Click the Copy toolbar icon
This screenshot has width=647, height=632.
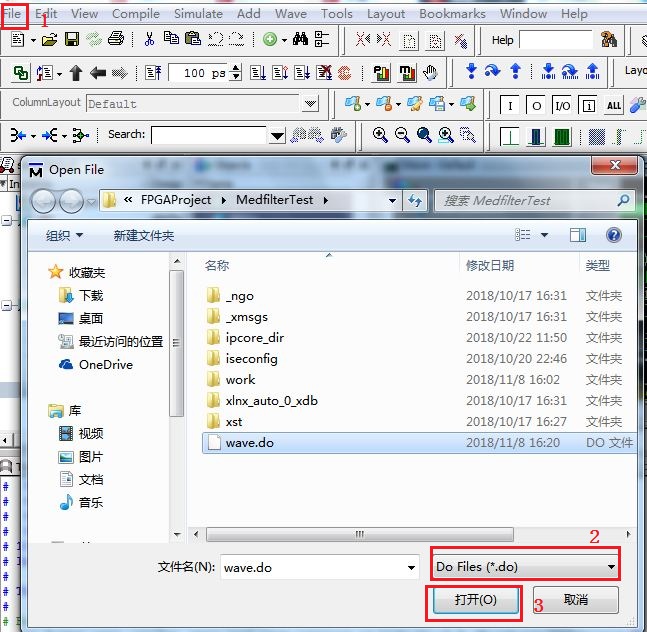pyautogui.click(x=171, y=38)
